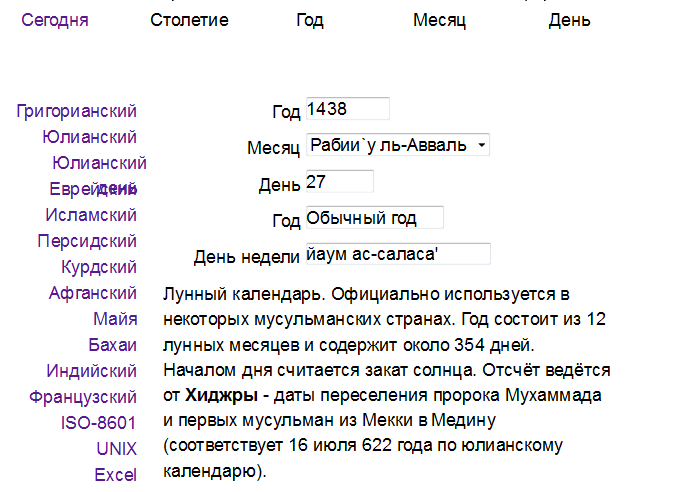Select the Исламский calendar link

[91, 215]
